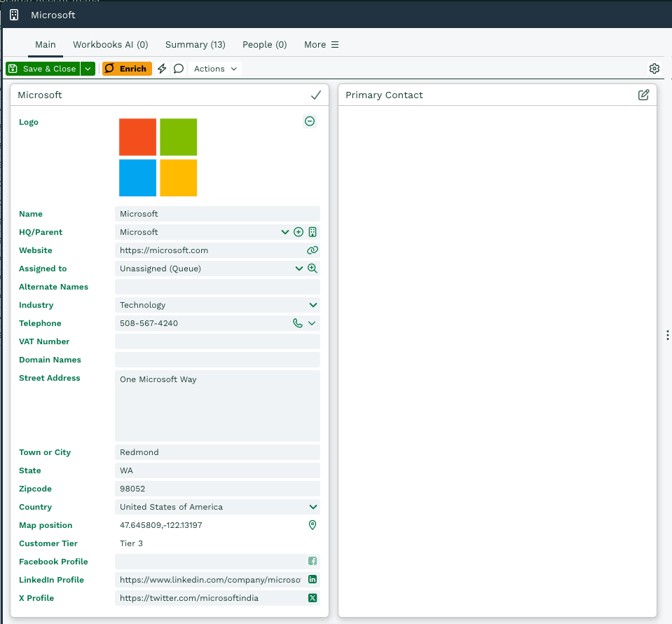Click the lightning bolt automation icon

(162, 69)
